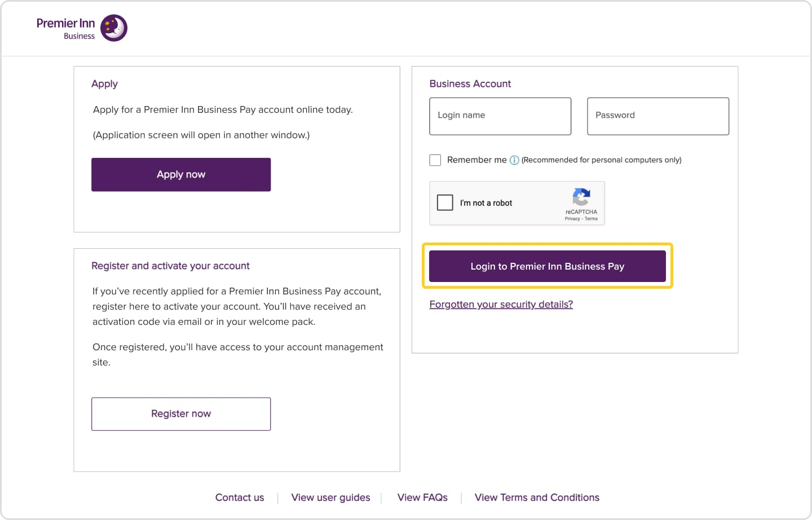The image size is (812, 520).
Task: Click the Register and activate your account heading
Action: pos(170,266)
